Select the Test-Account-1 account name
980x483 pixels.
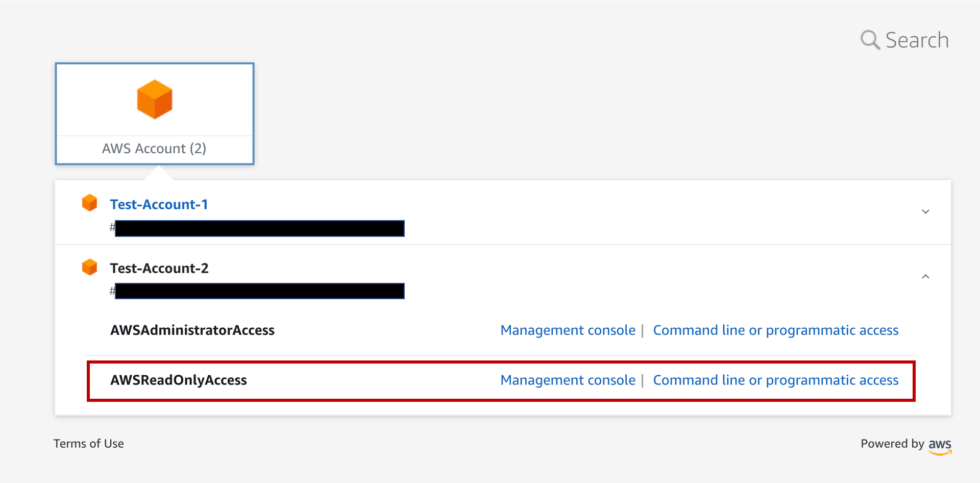click(x=158, y=204)
